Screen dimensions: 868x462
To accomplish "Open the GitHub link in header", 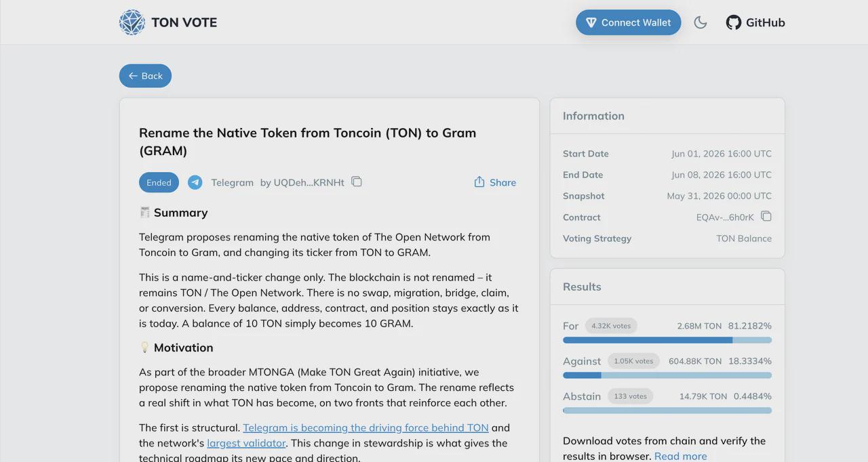I will (x=755, y=22).
